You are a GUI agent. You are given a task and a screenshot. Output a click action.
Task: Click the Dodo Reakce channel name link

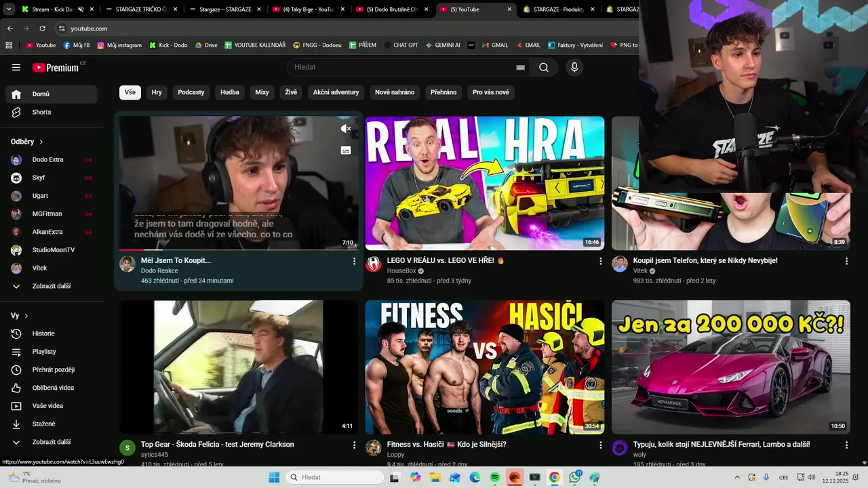click(x=159, y=270)
